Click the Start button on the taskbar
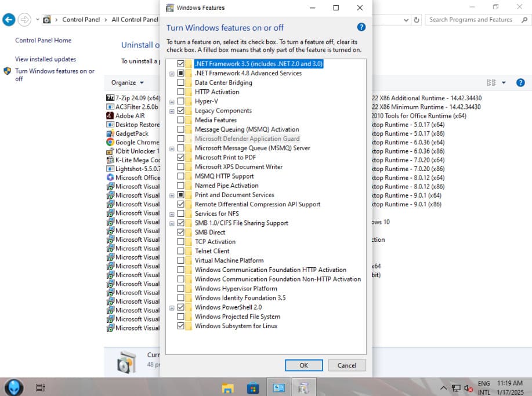Screen dimensions: 532x396 [14, 387]
